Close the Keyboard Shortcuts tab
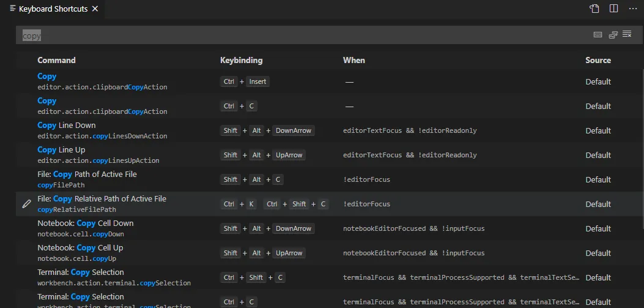This screenshot has width=644, height=308. tap(94, 9)
